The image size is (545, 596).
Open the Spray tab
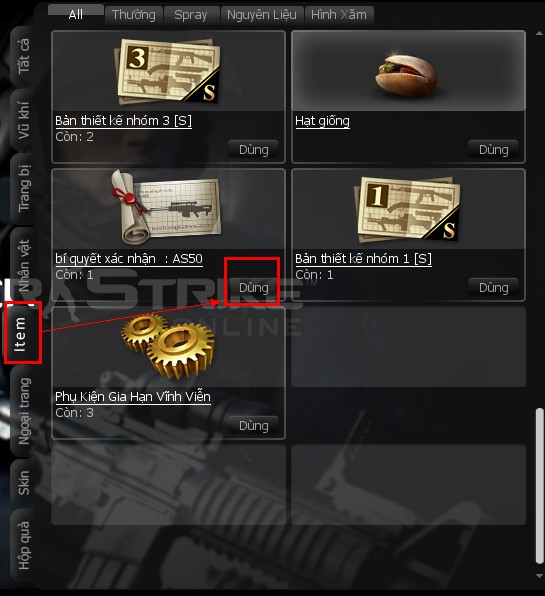point(191,15)
